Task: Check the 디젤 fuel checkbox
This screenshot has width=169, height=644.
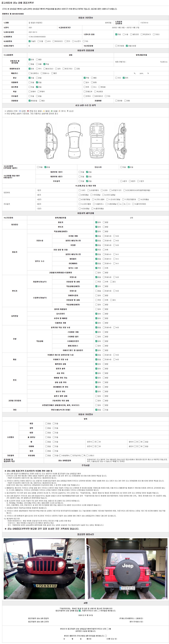Action: [x=39, y=41]
